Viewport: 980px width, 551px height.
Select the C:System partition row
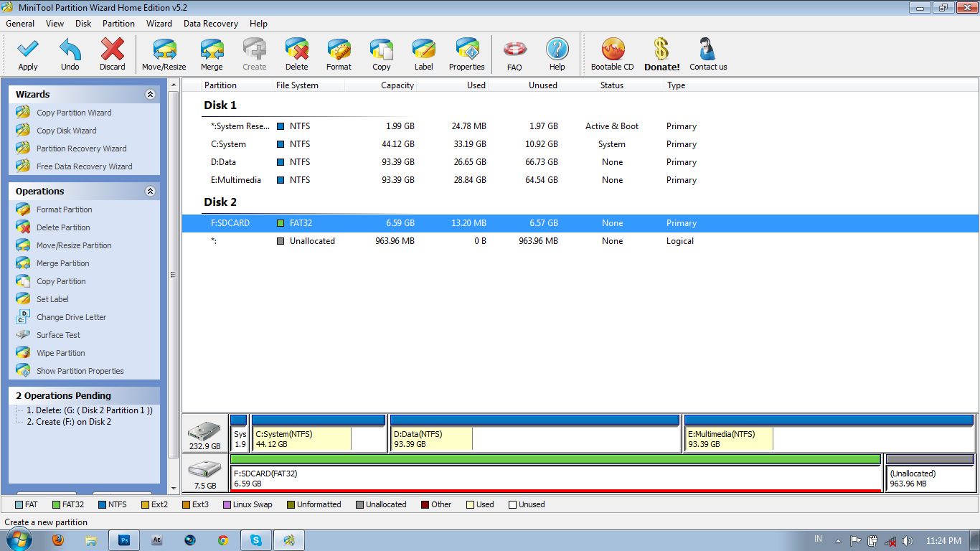[x=580, y=144]
